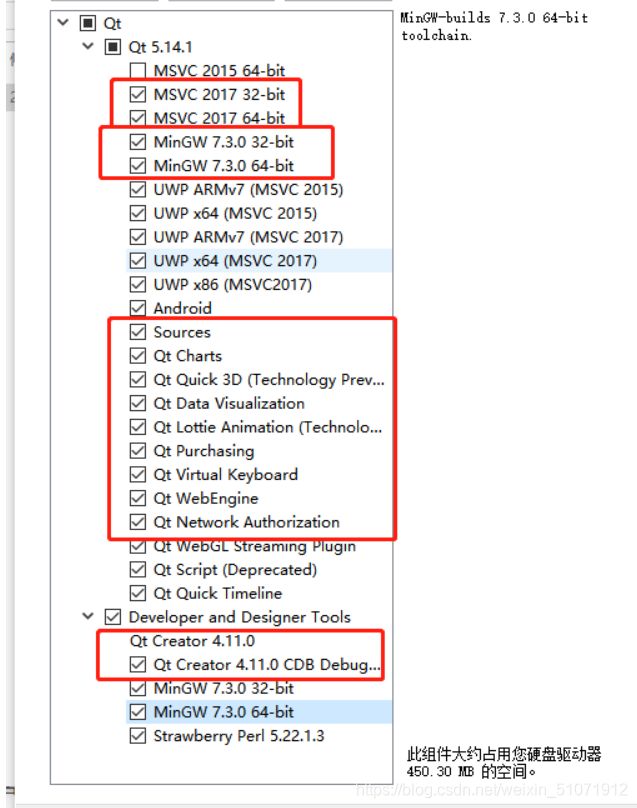Uncheck UWP x86 (MSVC2017)
Viewport: 637px width, 808px height.
tap(138, 284)
